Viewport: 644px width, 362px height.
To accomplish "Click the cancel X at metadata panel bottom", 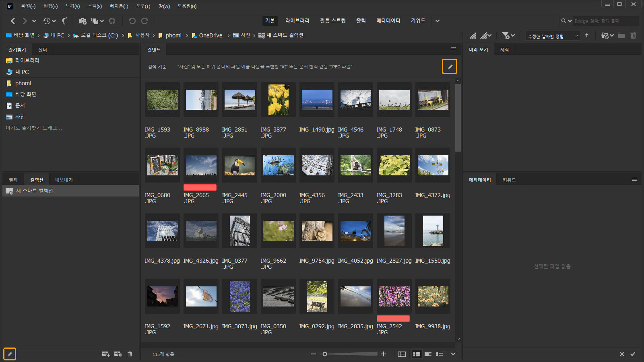I will tap(622, 354).
